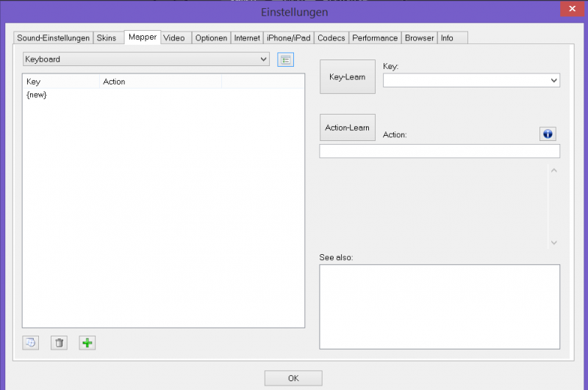Open the iPhone/iPad tab
The width and height of the screenshot is (588, 390).
(x=288, y=38)
